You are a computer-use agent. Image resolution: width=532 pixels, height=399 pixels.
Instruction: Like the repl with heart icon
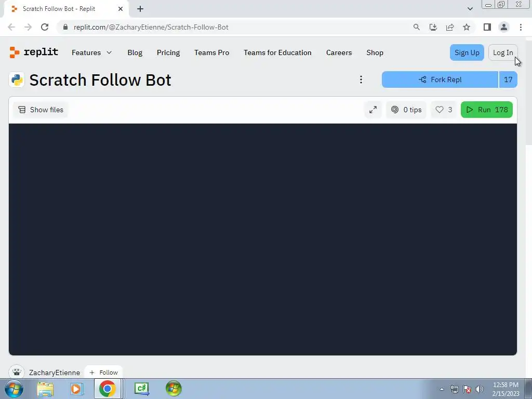[x=444, y=110]
